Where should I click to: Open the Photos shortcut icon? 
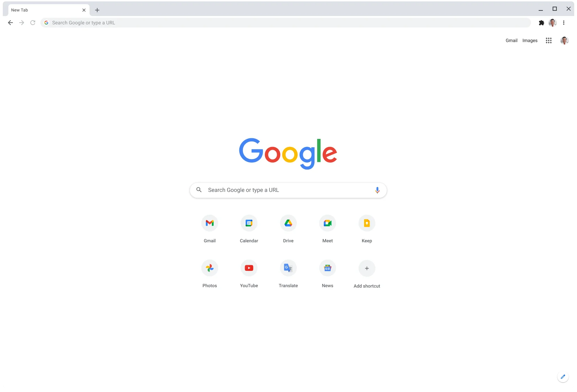209,268
